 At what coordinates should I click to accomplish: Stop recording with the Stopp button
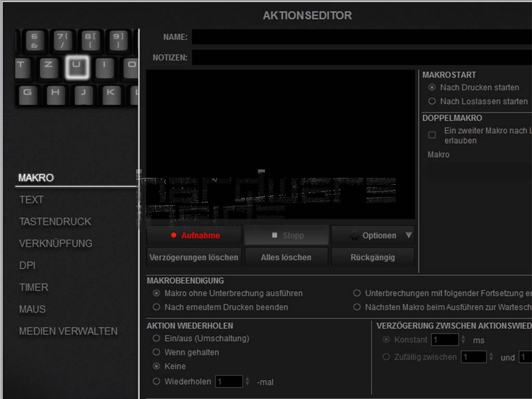pyautogui.click(x=287, y=235)
